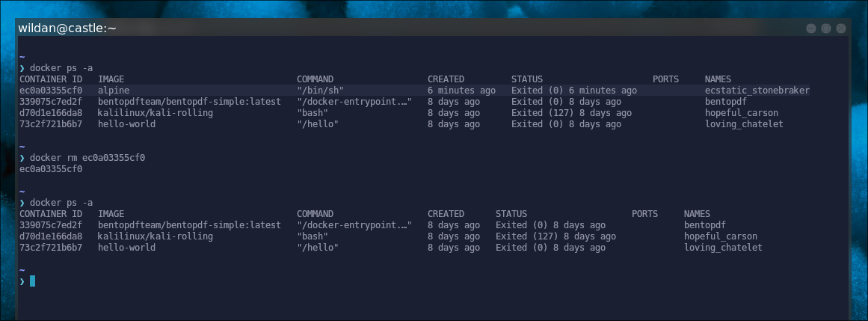This screenshot has height=321, width=868.
Task: Close the wildan@castle terminal window
Action: (x=840, y=28)
